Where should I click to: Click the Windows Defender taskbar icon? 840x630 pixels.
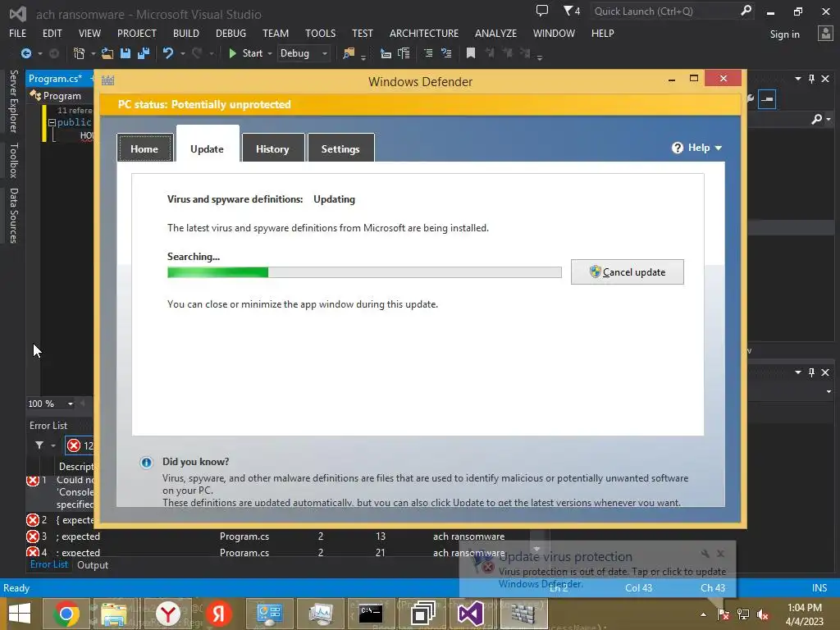(523, 614)
